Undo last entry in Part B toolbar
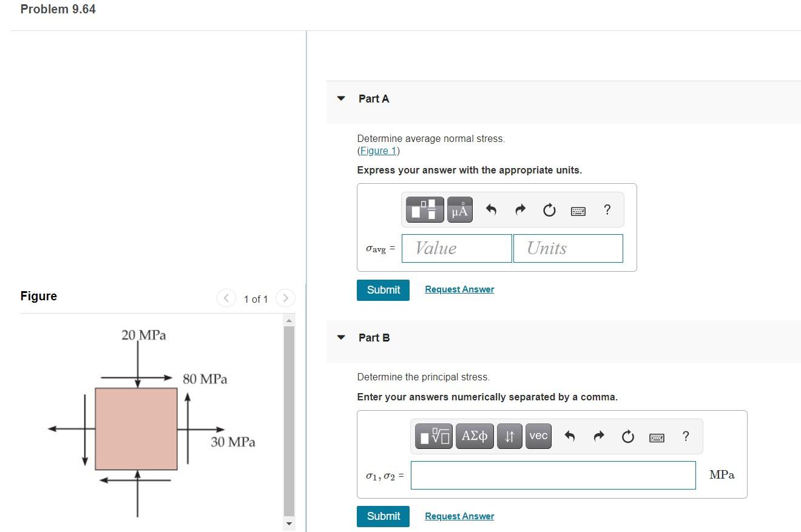 coord(569,436)
